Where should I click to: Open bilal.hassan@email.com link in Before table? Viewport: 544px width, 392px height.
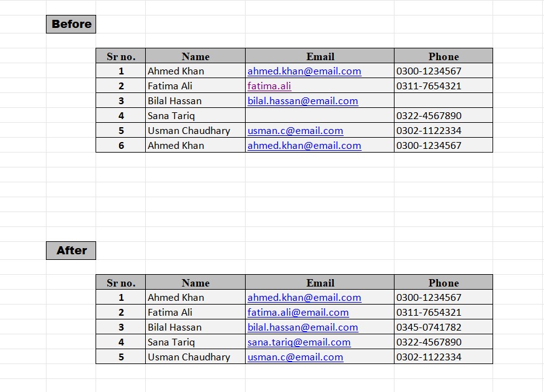[x=303, y=101]
